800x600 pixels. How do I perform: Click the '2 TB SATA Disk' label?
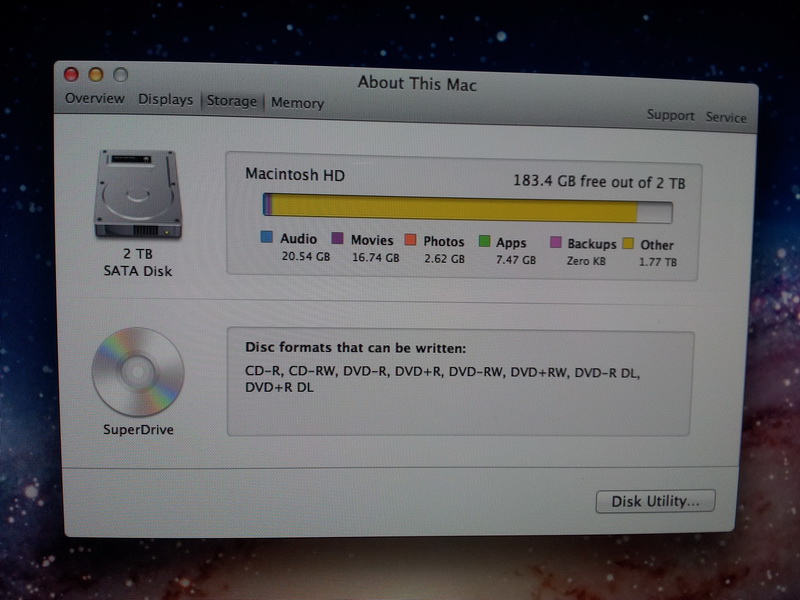tap(138, 262)
